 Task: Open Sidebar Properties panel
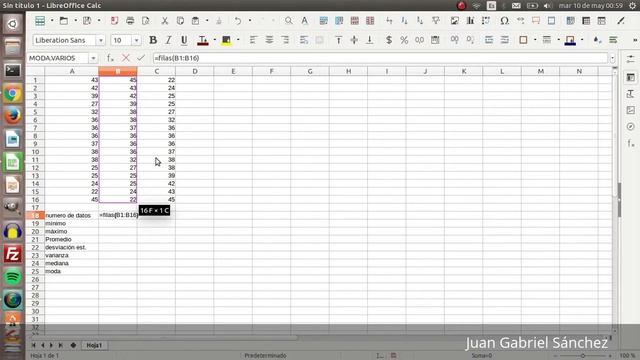[x=631, y=78]
